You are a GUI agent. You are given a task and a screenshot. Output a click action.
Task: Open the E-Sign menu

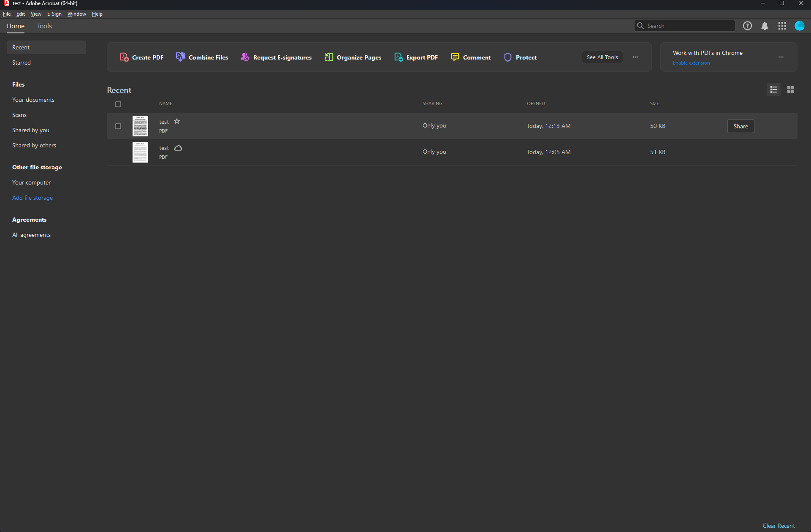click(x=54, y=14)
